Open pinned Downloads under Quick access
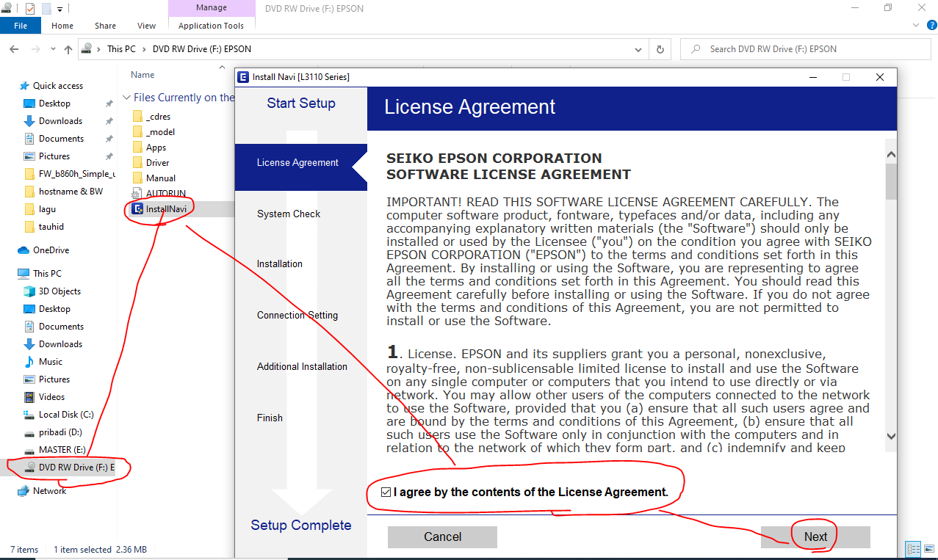This screenshot has width=938, height=560. (x=60, y=121)
